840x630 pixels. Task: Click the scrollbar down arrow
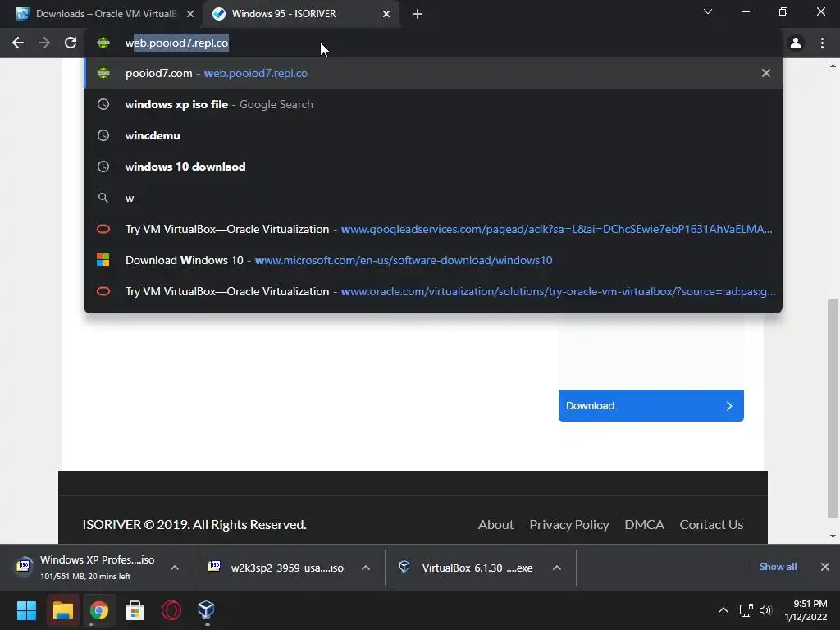[833, 536]
